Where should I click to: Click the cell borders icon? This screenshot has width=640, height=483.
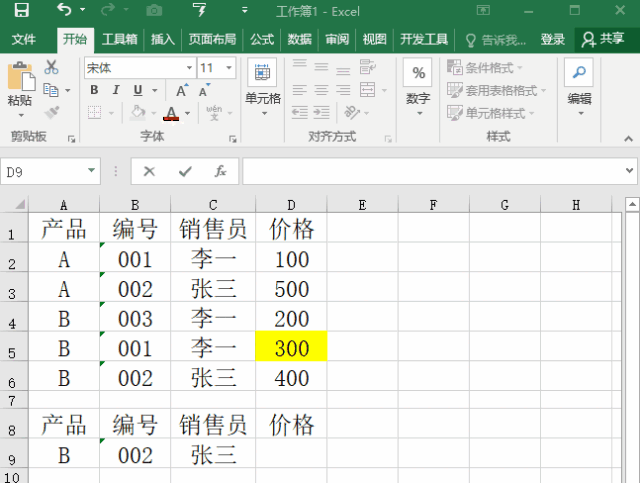(x=95, y=112)
